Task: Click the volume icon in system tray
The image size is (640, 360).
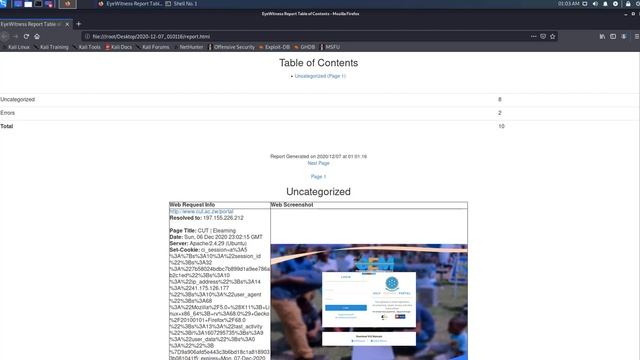Action: point(595,4)
